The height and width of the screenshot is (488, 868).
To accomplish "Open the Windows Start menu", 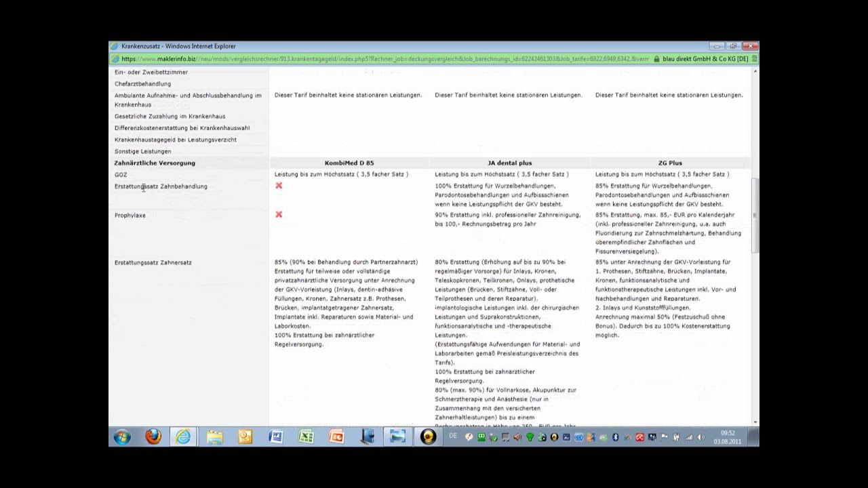I will tap(122, 437).
